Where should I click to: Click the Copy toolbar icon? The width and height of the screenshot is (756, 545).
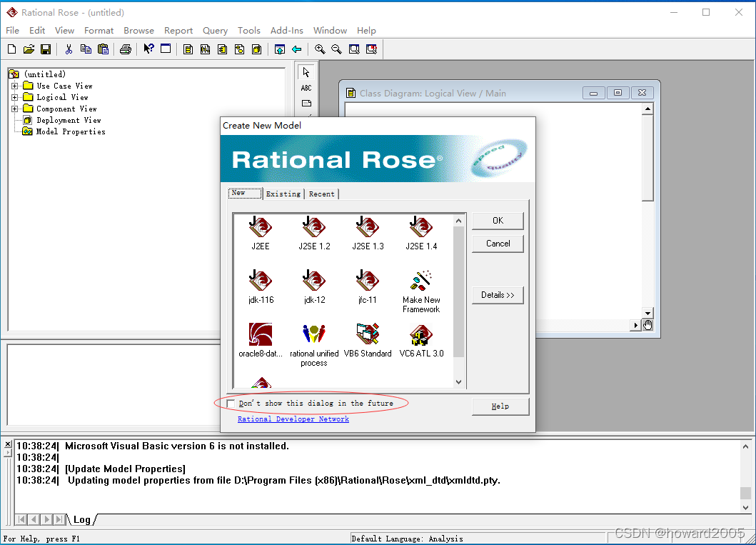[86, 49]
